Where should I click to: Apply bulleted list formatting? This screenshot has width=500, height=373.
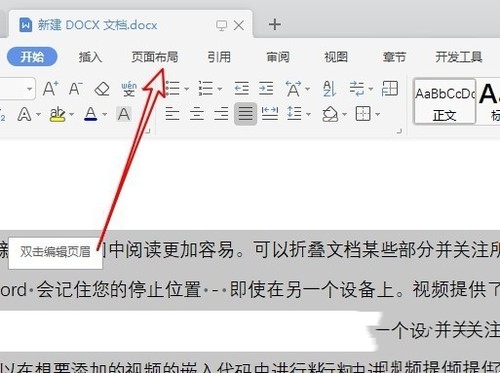pyautogui.click(x=173, y=89)
